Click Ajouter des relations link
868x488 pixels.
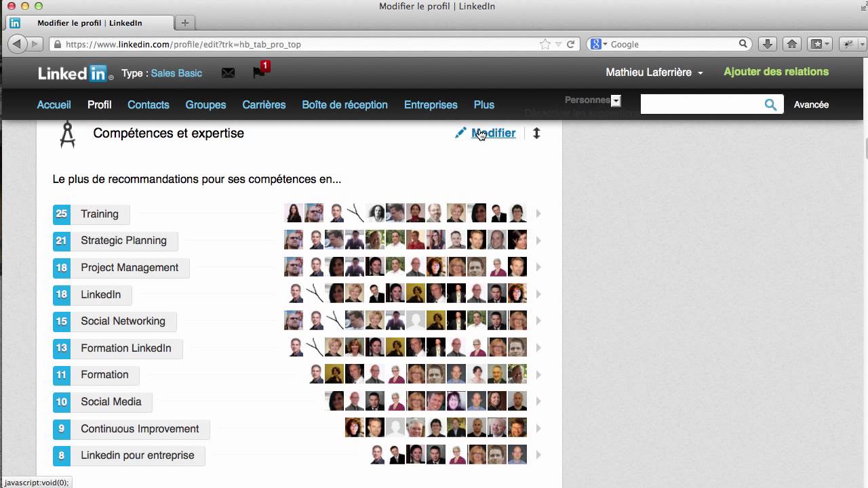(x=776, y=72)
